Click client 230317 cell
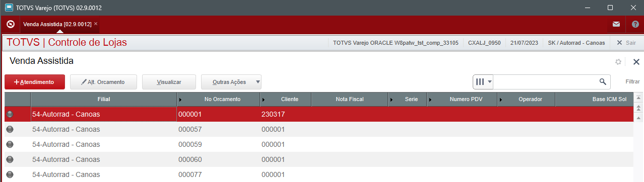Image resolution: width=644 pixels, height=182 pixels. click(286, 115)
